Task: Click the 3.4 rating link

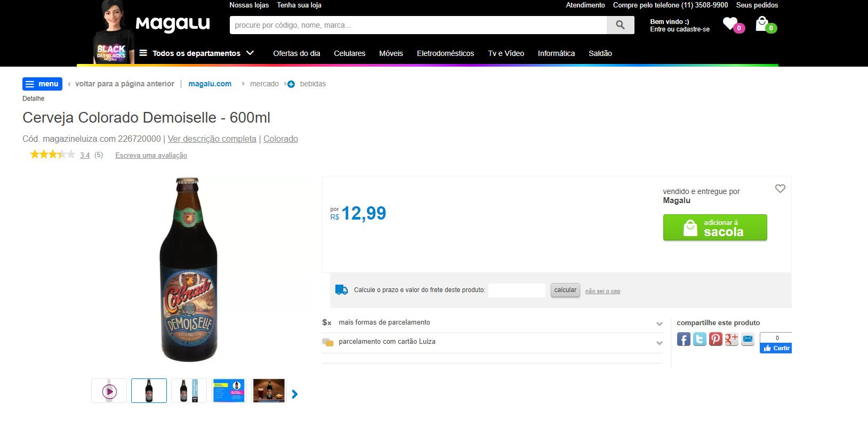Action: coord(85,156)
